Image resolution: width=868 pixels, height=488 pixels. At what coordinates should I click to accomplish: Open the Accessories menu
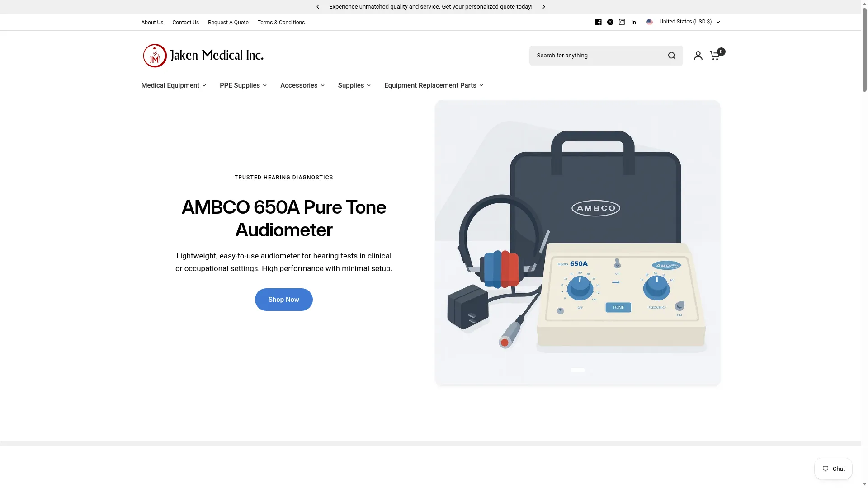302,85
